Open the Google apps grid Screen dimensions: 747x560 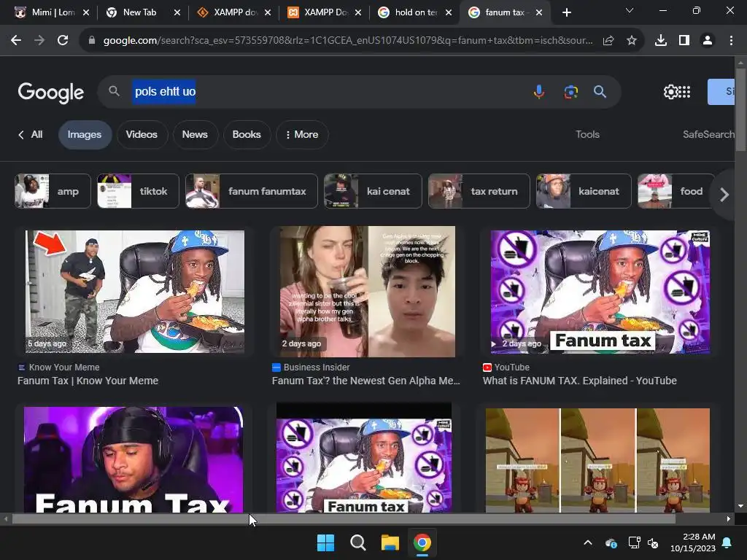pyautogui.click(x=684, y=91)
